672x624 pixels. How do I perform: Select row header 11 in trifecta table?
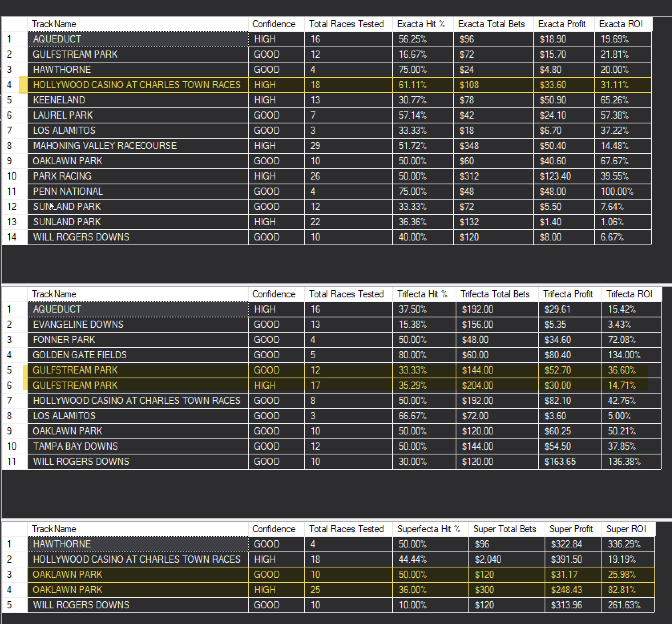click(14, 462)
